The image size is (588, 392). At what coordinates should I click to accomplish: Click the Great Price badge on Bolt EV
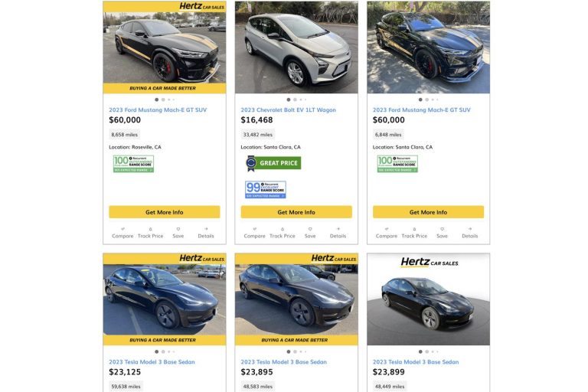[273, 163]
